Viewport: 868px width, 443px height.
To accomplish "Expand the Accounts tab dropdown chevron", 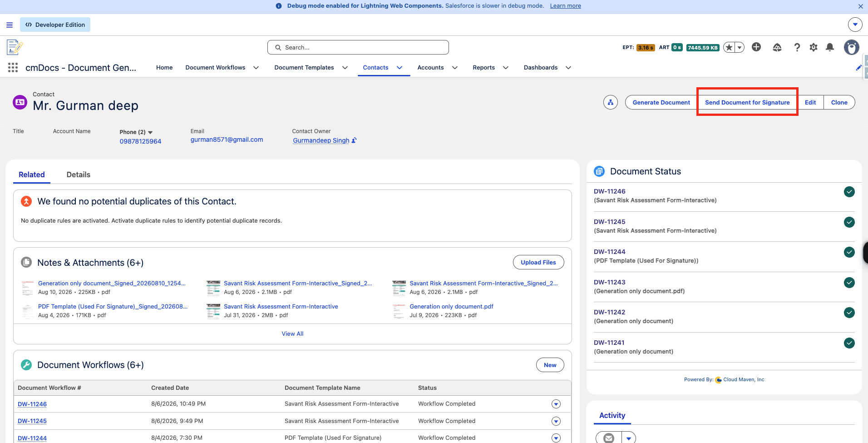I will (x=455, y=68).
